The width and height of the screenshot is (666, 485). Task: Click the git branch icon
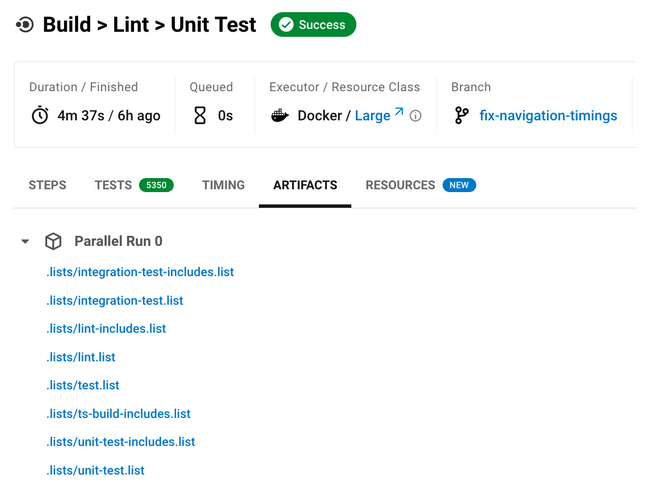[x=462, y=116]
